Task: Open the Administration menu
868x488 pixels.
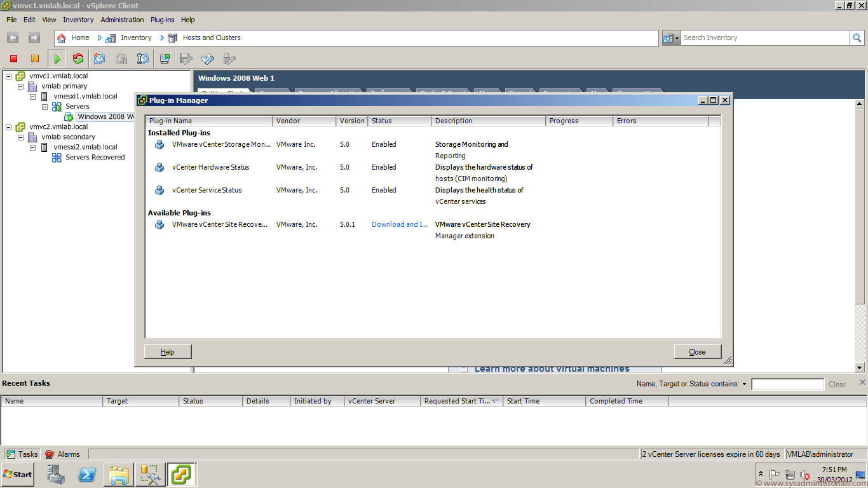Action: tap(122, 20)
